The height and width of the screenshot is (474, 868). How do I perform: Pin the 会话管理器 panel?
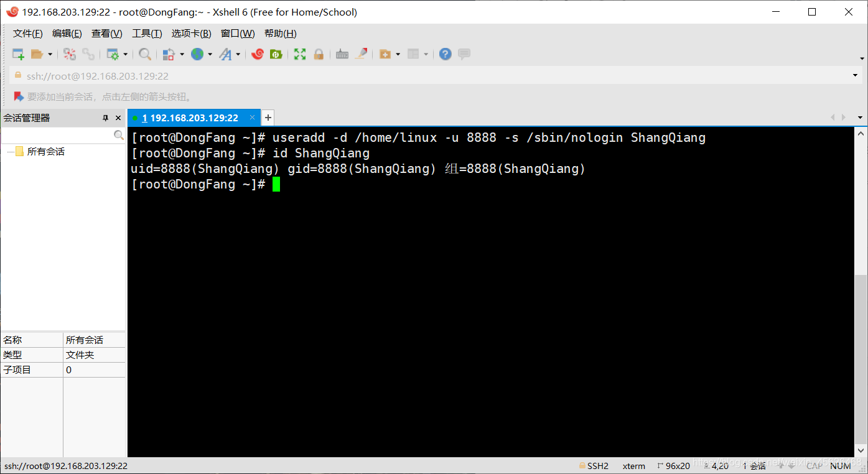106,118
